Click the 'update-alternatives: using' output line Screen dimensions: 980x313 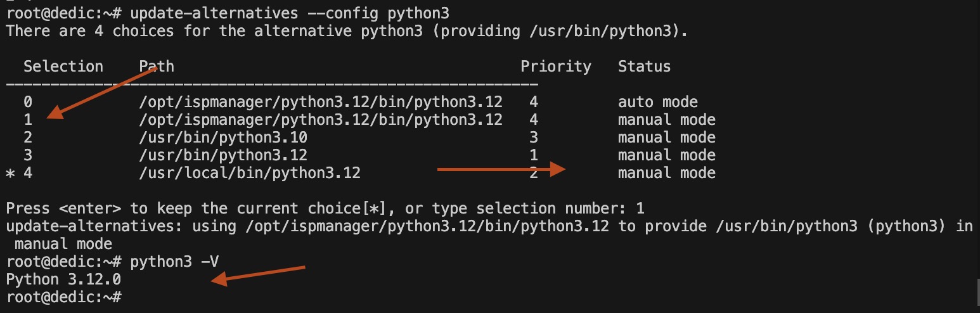[489, 235]
